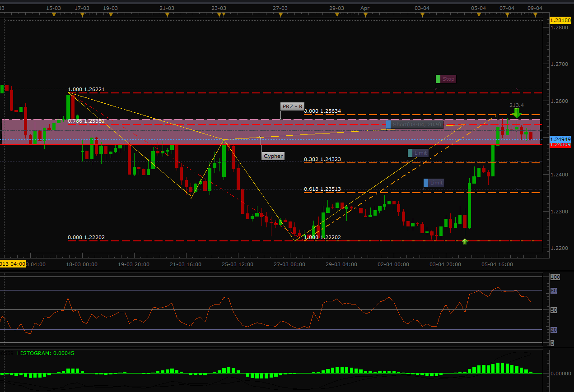This screenshot has width=574, height=392.
Task: Click the green Stop order marker square
Action: [438, 79]
